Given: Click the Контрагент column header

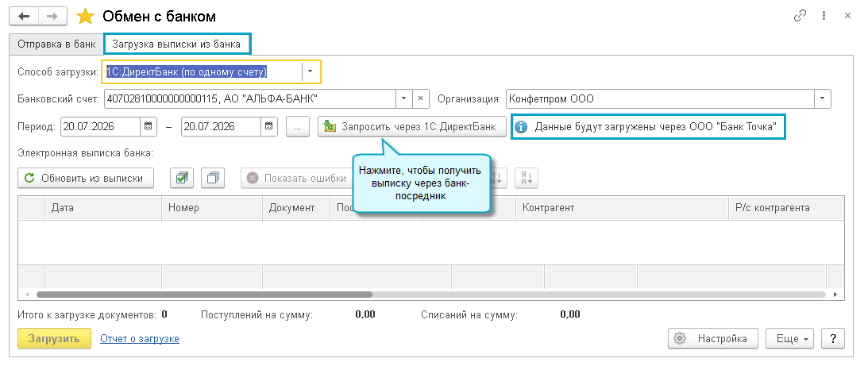Looking at the screenshot, I should [623, 208].
